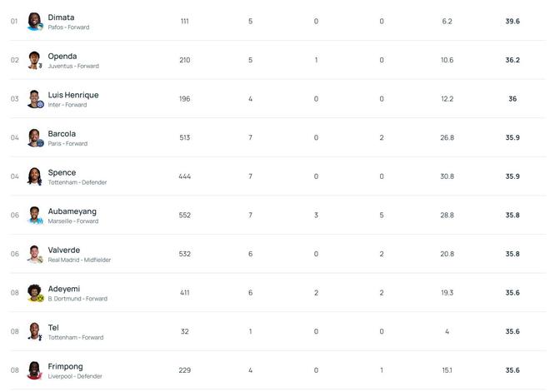Screen dimensions: 550x392
Task: Click Frimpong's player avatar
Action: (34, 370)
